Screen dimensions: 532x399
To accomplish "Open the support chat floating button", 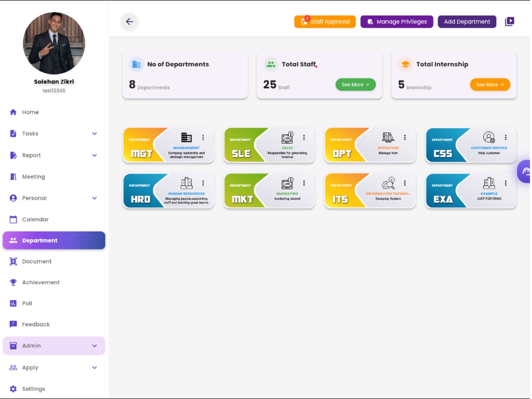I will click(x=525, y=171).
